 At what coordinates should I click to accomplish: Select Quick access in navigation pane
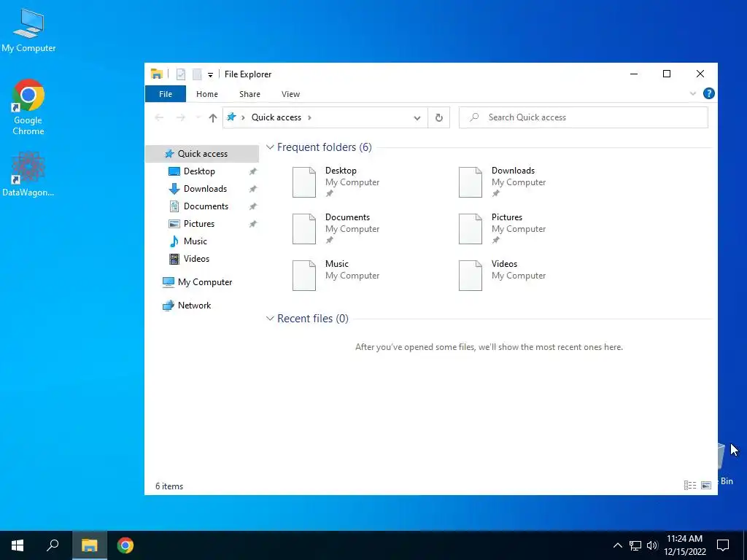click(x=202, y=154)
